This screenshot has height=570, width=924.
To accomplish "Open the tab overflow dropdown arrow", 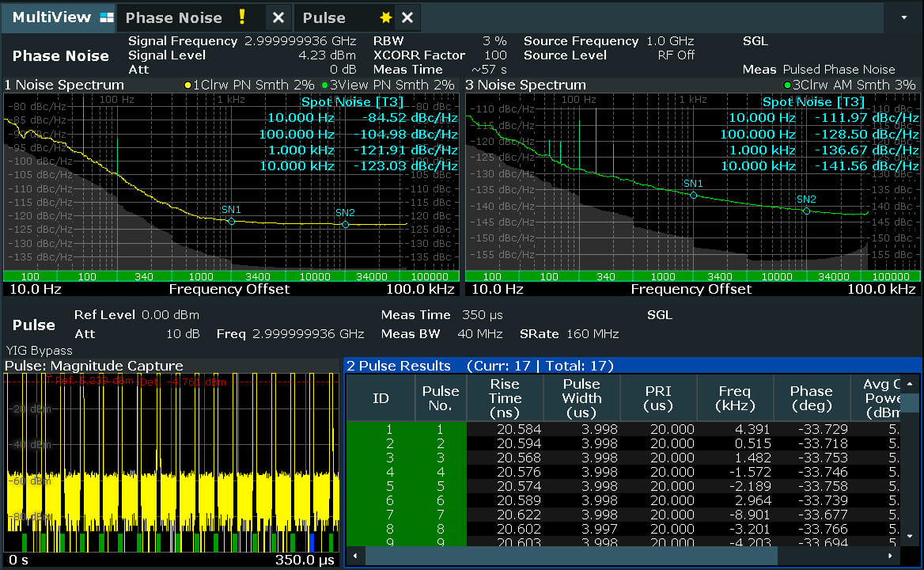I will coord(904,17).
